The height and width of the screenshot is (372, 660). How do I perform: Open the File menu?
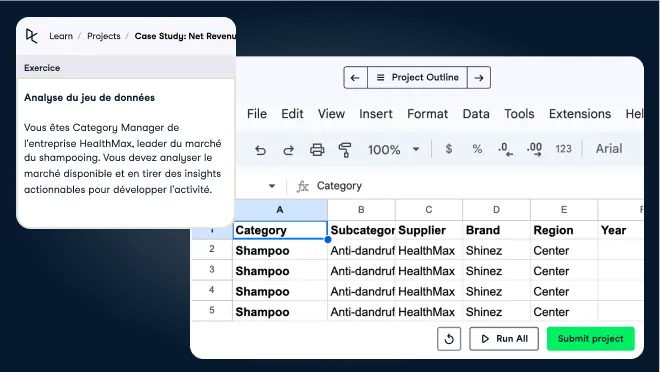[x=257, y=114]
